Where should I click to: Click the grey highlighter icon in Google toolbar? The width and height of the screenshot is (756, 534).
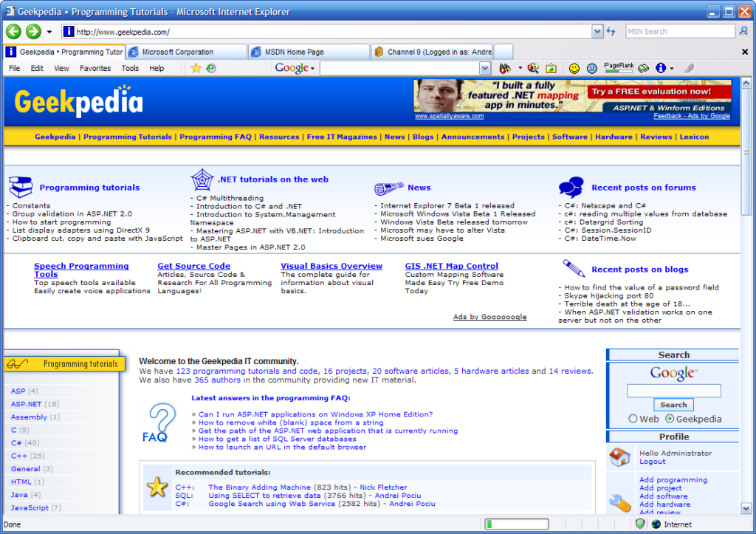[x=690, y=69]
